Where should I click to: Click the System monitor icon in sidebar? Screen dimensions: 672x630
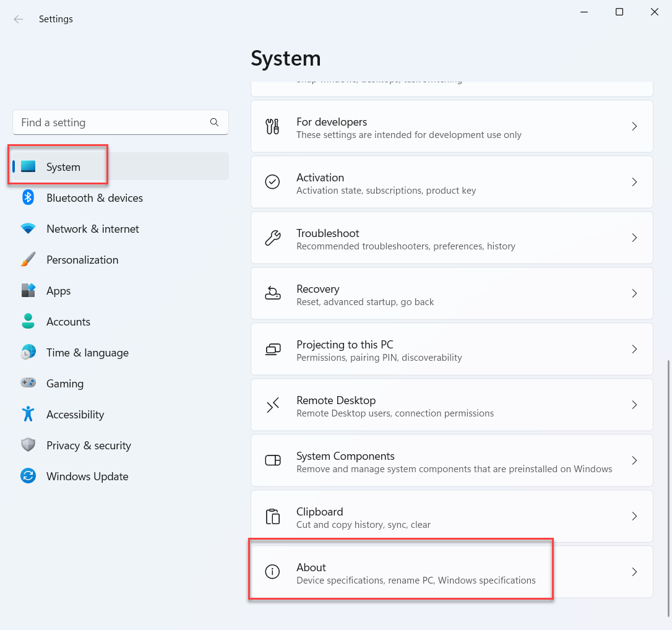[28, 166]
